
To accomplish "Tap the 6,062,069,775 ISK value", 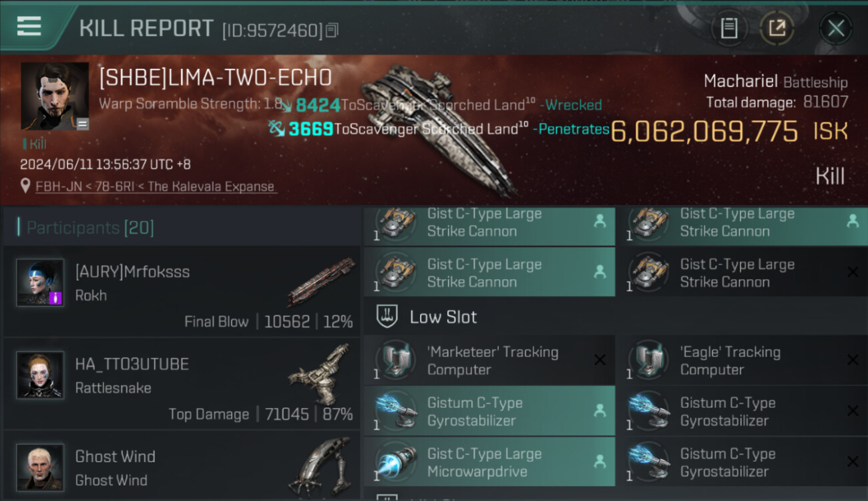I will click(730, 132).
